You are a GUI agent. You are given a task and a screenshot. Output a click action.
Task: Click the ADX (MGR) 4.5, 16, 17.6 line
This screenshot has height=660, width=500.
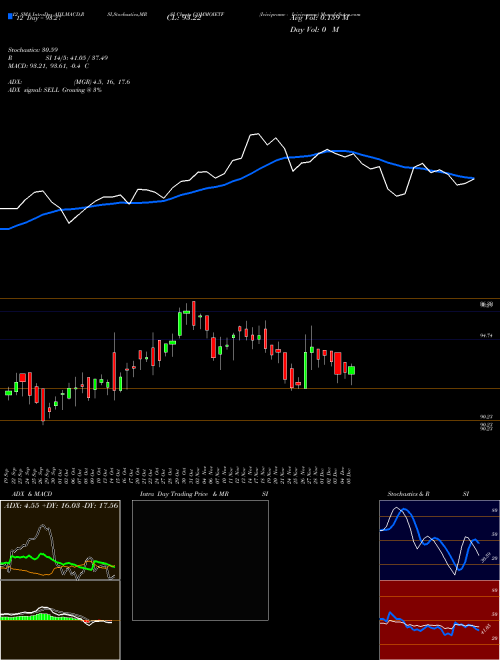69,82
